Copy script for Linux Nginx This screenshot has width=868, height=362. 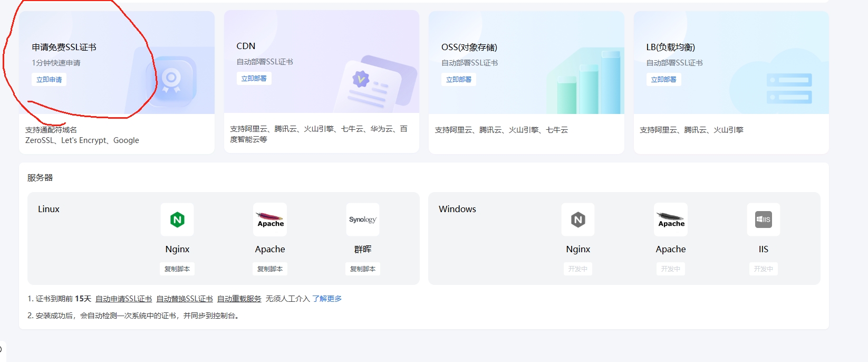[177, 269]
